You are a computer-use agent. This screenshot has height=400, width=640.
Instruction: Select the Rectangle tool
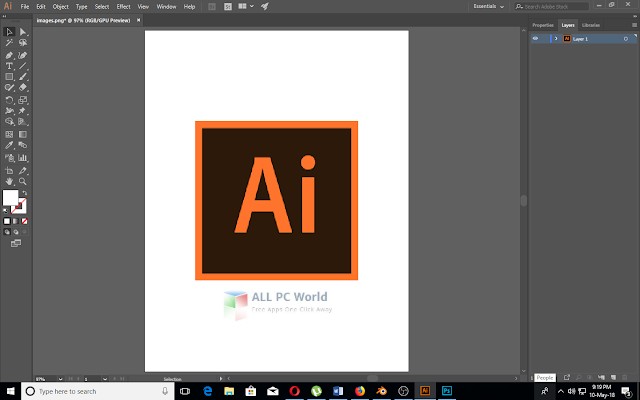[9, 76]
